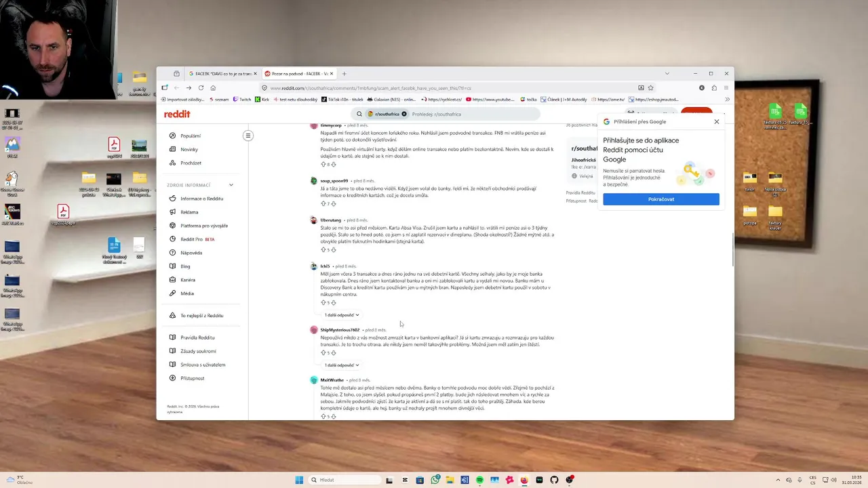This screenshot has width=868, height=488.
Task: Go to the browser home page
Action: click(x=213, y=87)
